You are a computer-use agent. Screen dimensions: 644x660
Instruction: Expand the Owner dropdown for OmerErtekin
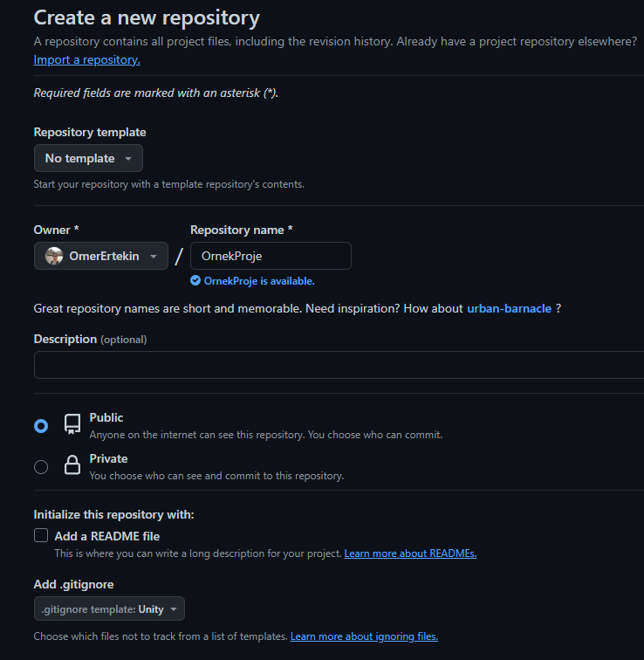pyautogui.click(x=101, y=256)
